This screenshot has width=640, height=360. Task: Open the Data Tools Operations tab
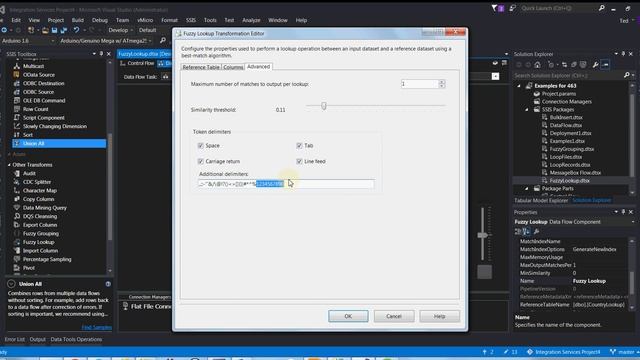tap(76, 339)
